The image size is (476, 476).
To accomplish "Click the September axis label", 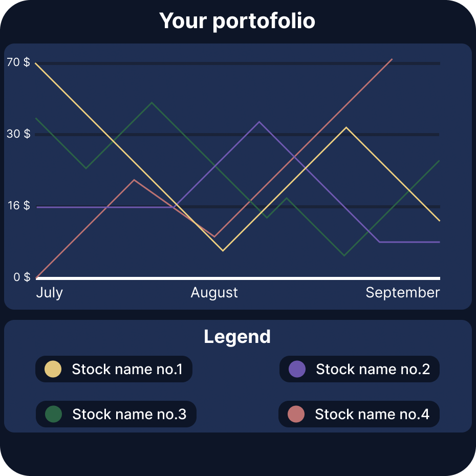I will tap(402, 293).
